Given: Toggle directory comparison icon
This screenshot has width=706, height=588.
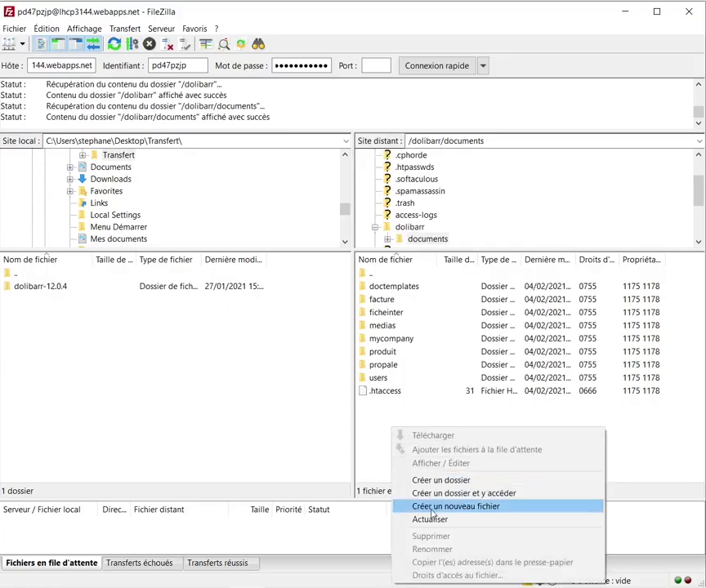Looking at the screenshot, I should coord(224,44).
